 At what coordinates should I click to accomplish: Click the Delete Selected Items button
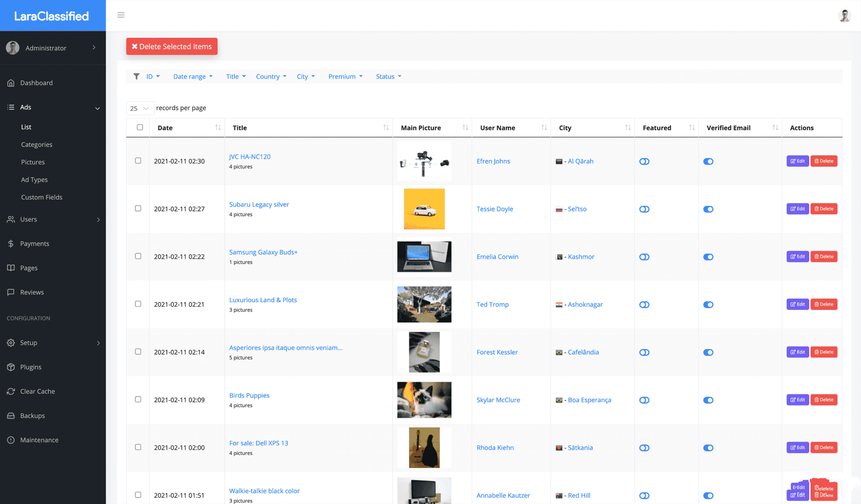(172, 46)
